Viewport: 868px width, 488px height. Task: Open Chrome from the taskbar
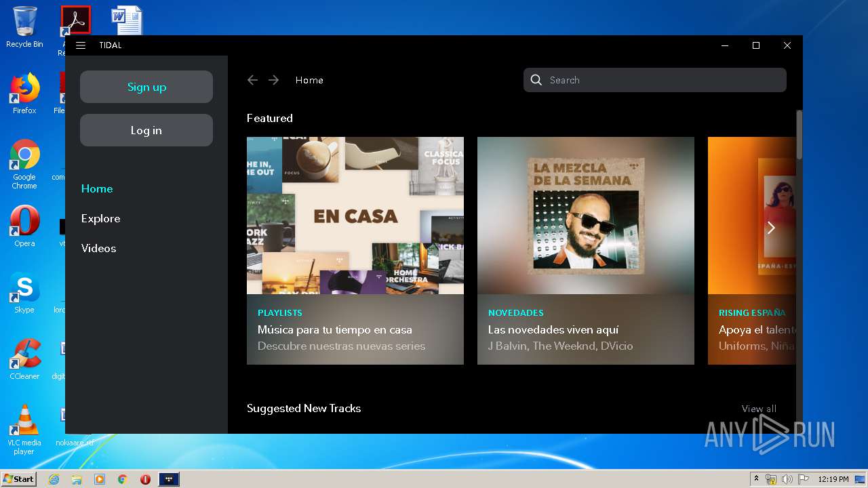(123, 479)
